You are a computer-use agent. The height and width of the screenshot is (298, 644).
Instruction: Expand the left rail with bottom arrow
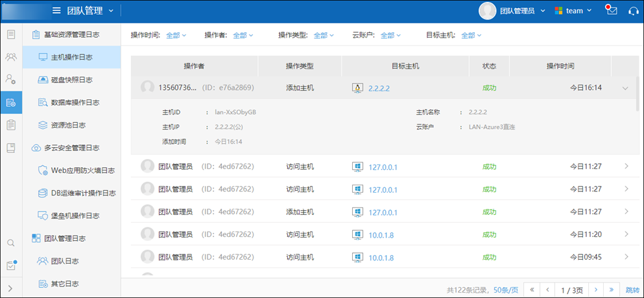pyautogui.click(x=11, y=288)
